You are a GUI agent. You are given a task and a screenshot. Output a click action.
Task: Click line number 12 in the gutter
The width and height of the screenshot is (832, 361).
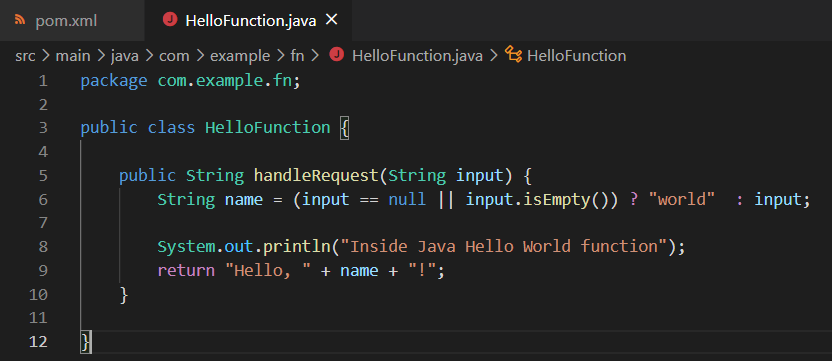pyautogui.click(x=38, y=341)
